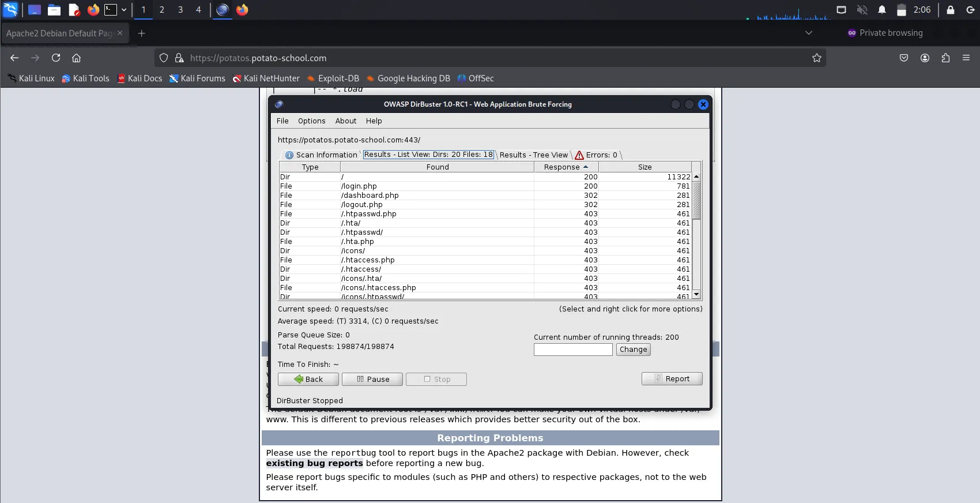
Task: Open the Kali Tools bookmark
Action: (x=85, y=78)
